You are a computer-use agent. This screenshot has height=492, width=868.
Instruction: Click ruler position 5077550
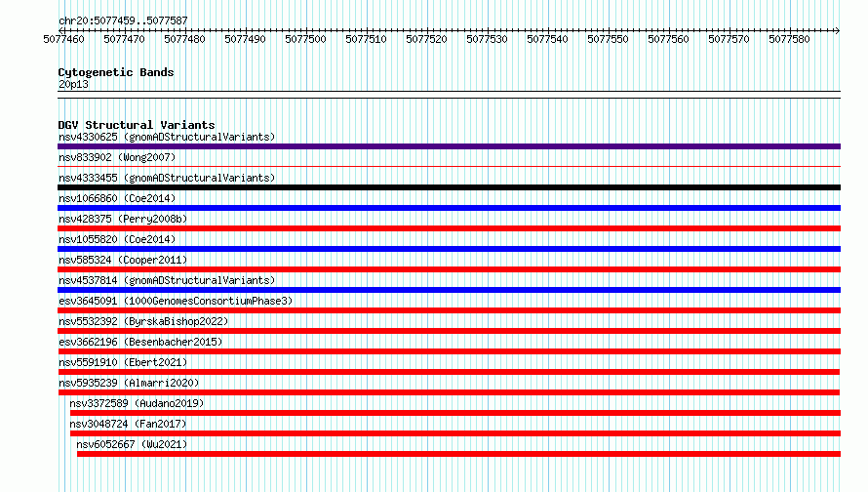click(608, 39)
